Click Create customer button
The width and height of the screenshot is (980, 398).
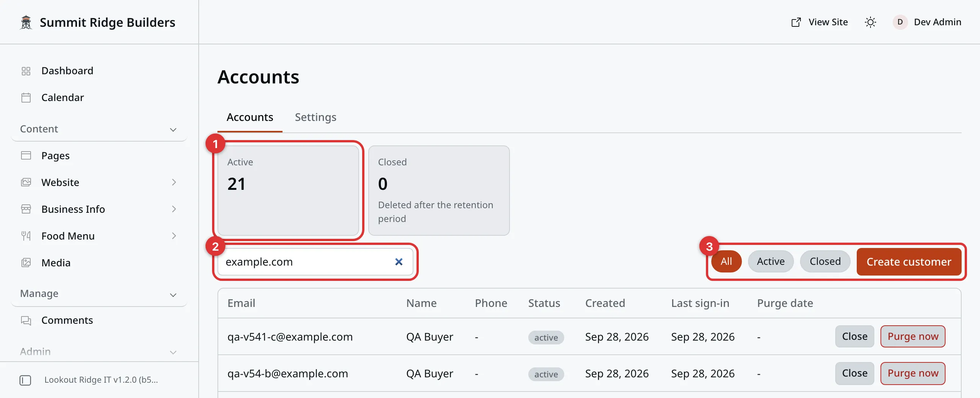point(909,262)
